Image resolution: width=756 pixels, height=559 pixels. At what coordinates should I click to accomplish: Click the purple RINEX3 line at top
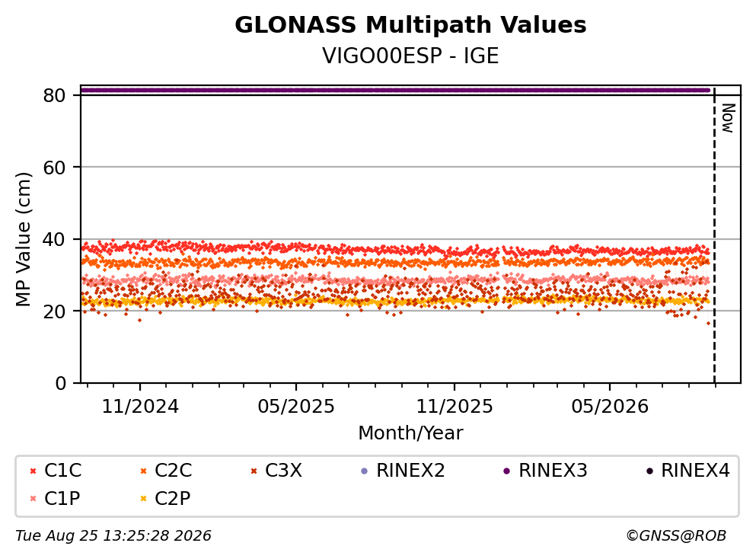[395, 90]
